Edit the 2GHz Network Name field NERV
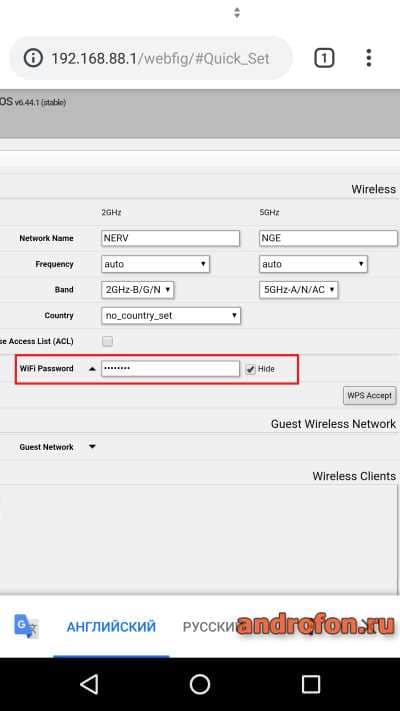This screenshot has width=400, height=711. tap(171, 238)
